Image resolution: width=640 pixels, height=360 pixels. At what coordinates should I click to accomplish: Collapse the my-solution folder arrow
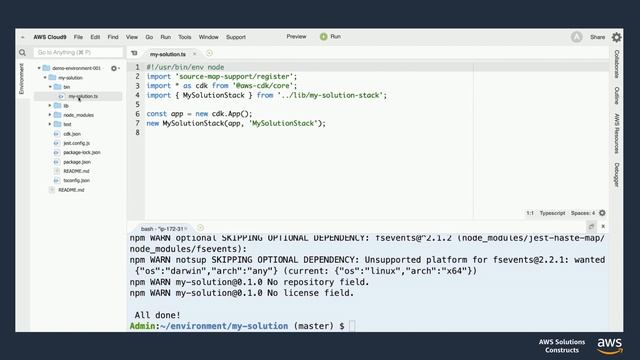45,78
